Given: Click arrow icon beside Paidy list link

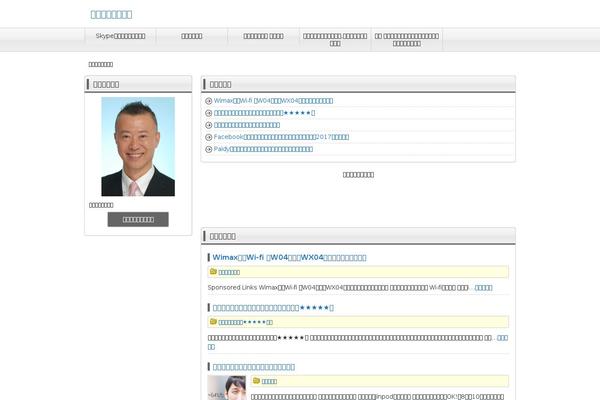Looking at the screenshot, I should tap(209, 149).
